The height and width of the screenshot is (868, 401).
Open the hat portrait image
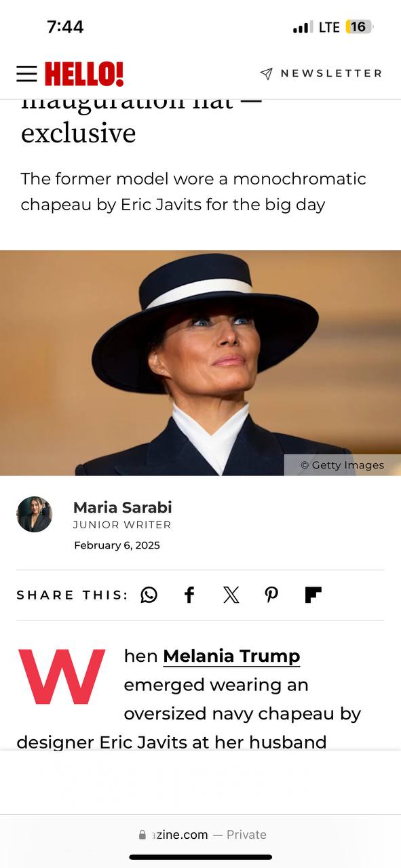coord(200,363)
